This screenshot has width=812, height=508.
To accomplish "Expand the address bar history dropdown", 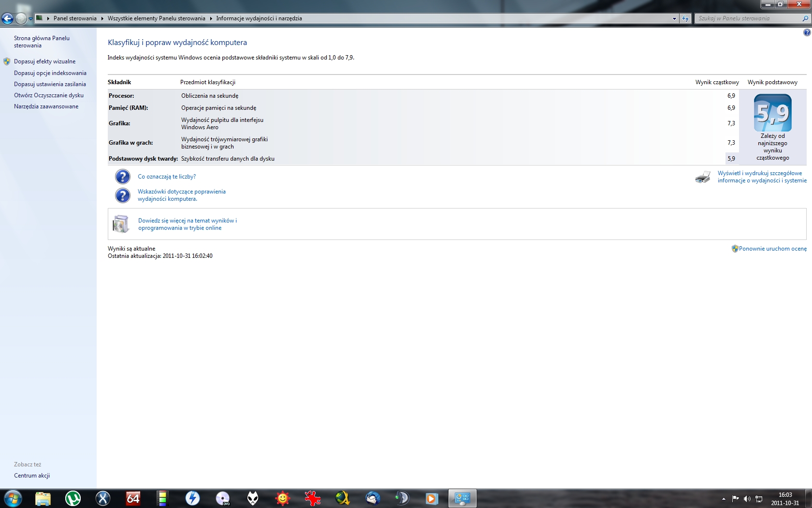I will click(674, 18).
